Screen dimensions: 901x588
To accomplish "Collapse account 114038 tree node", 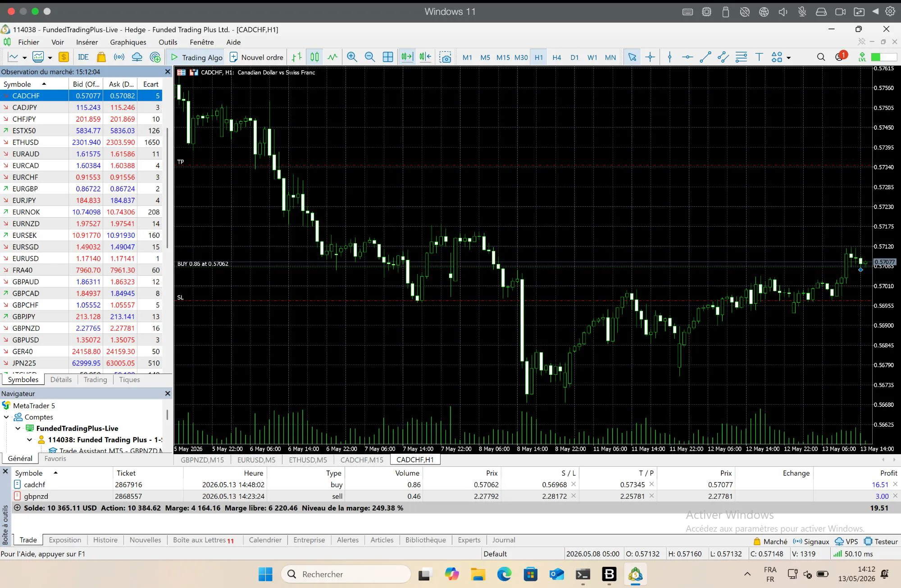I will coord(30,439).
